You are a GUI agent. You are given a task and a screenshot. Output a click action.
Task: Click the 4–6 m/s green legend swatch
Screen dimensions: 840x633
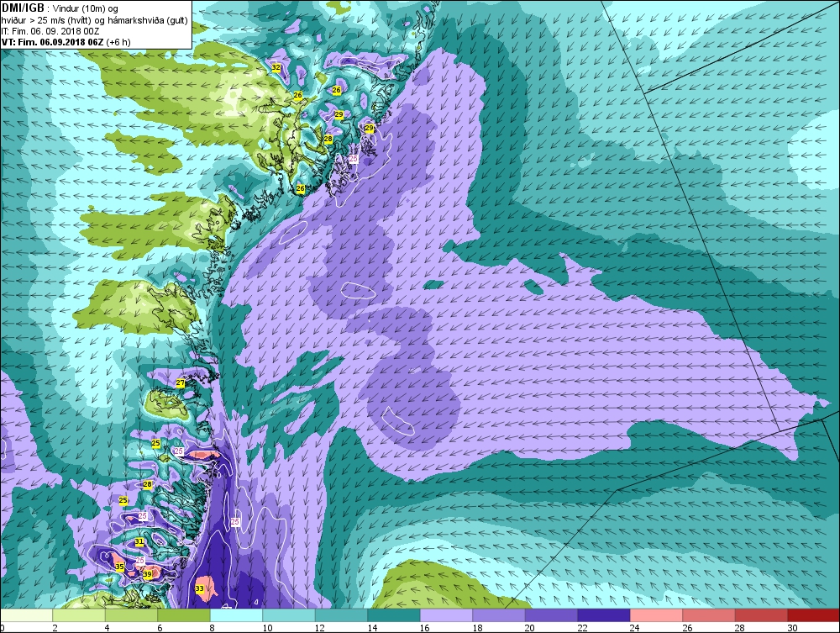(131, 615)
